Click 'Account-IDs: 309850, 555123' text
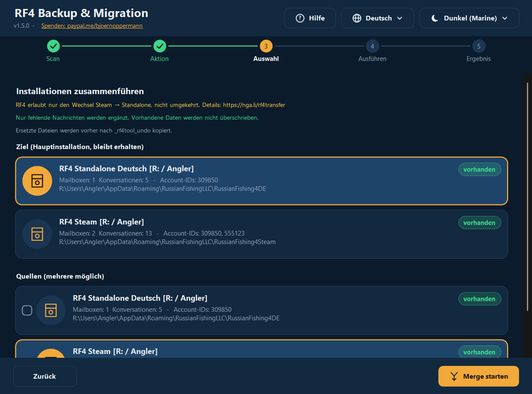 pyautogui.click(x=204, y=233)
